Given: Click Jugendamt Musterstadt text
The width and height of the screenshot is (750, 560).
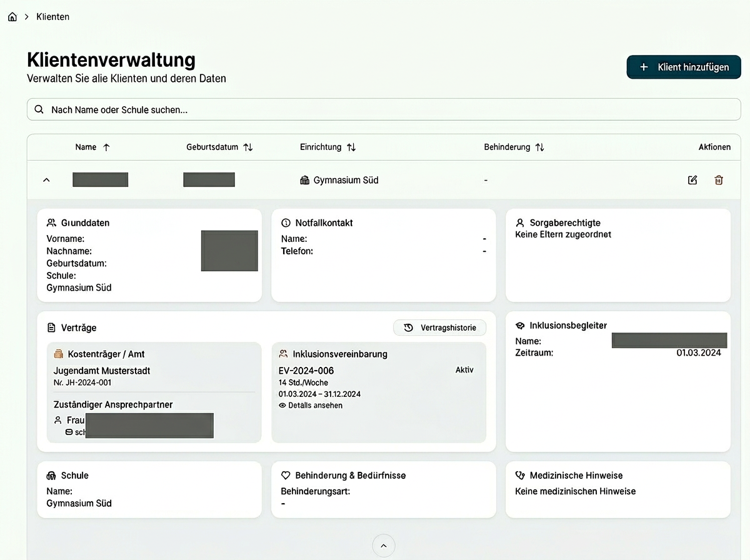Looking at the screenshot, I should click(102, 371).
